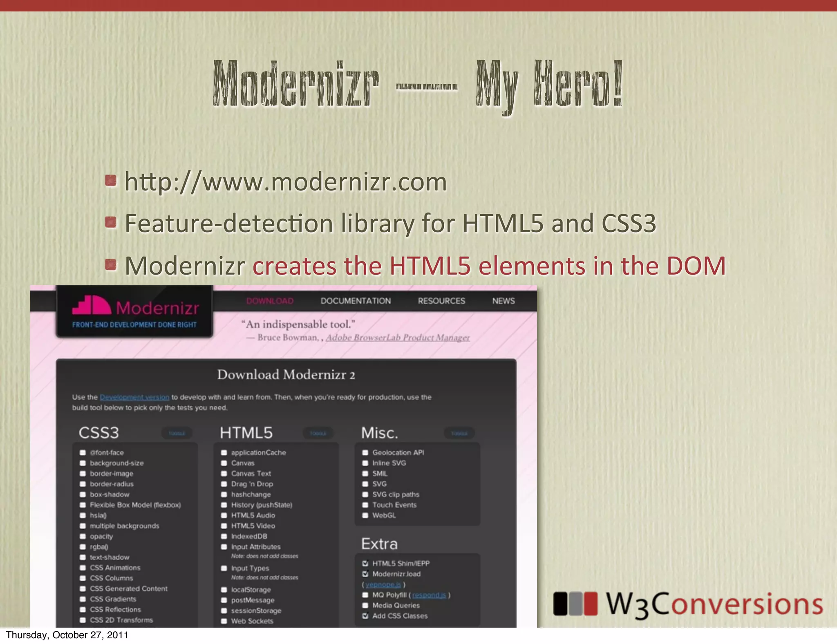Check CSS Columns option
Image resolution: width=837 pixels, height=644 pixels.
click(x=83, y=578)
